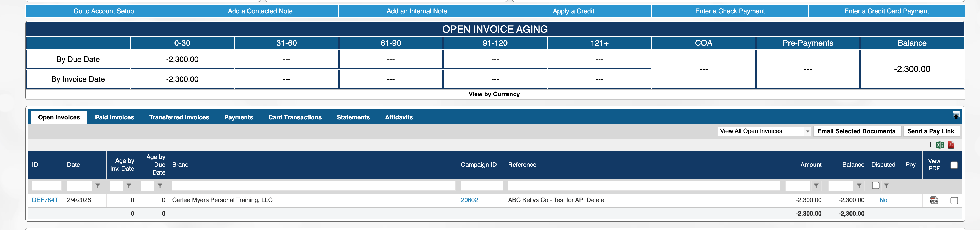Viewport: 980px width, 230px height.
Task: Open the Balance column filter icon
Action: pyautogui.click(x=859, y=186)
